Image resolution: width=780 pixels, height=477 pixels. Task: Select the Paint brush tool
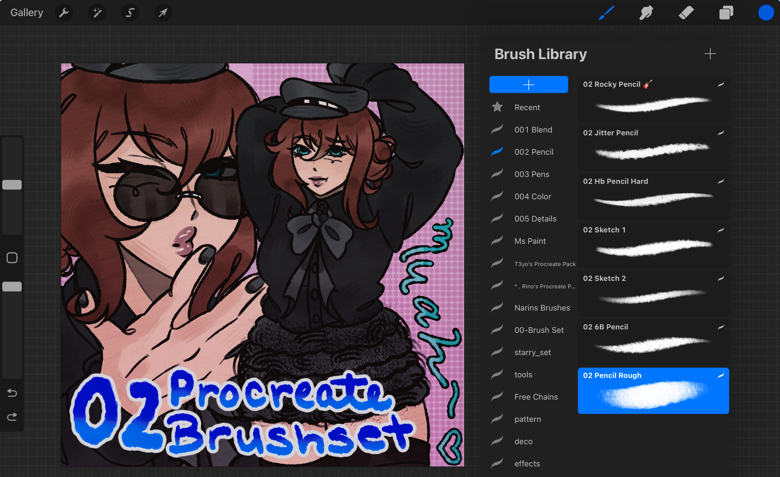coord(606,12)
